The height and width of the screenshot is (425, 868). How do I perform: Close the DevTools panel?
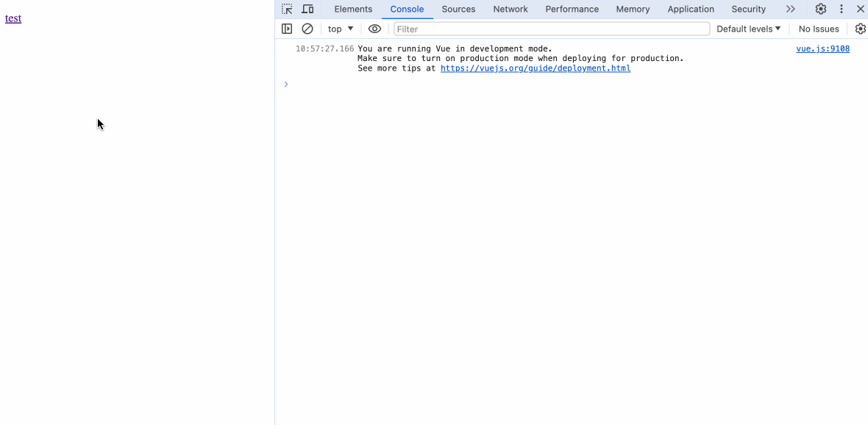pos(860,9)
